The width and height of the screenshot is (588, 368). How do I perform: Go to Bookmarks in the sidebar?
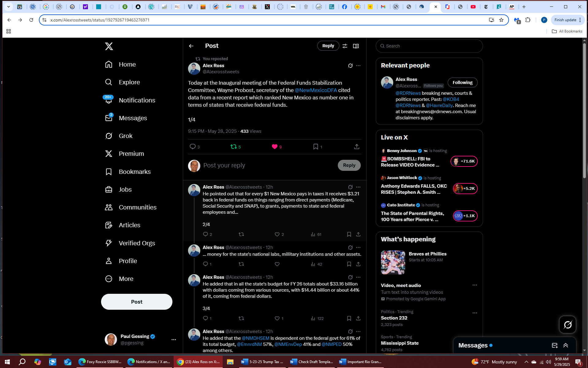point(134,172)
